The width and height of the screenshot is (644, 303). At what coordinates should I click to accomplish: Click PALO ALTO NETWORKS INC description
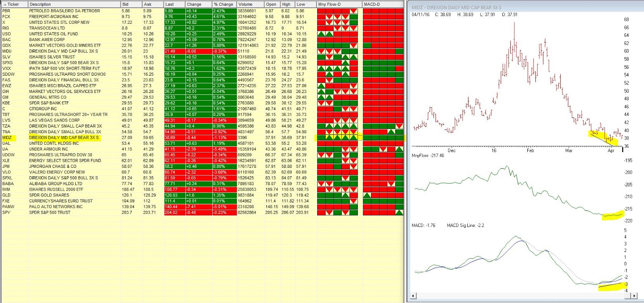(56, 207)
